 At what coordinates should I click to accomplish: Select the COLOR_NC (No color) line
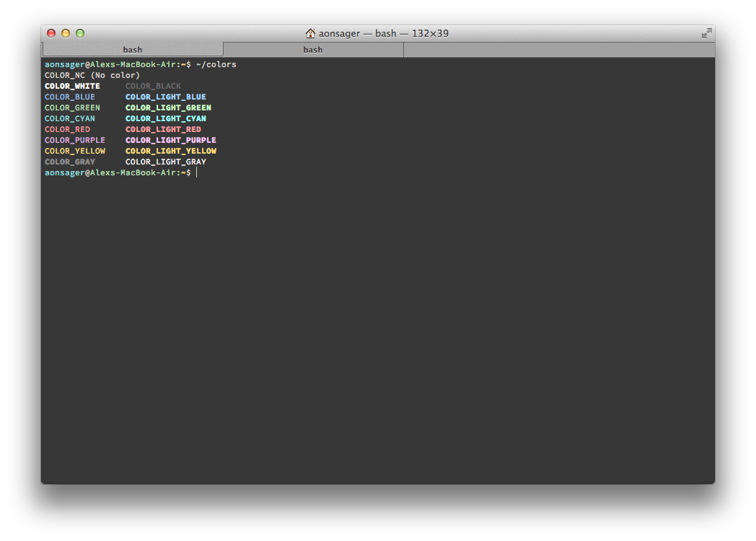click(92, 75)
